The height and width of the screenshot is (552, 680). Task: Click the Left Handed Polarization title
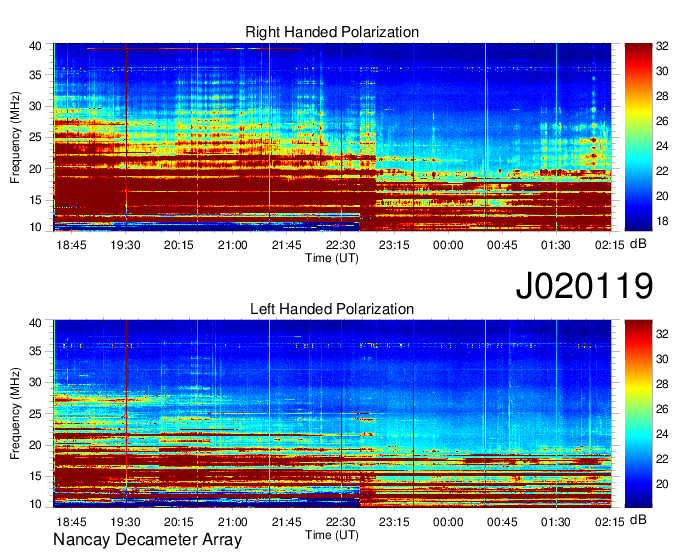(332, 309)
